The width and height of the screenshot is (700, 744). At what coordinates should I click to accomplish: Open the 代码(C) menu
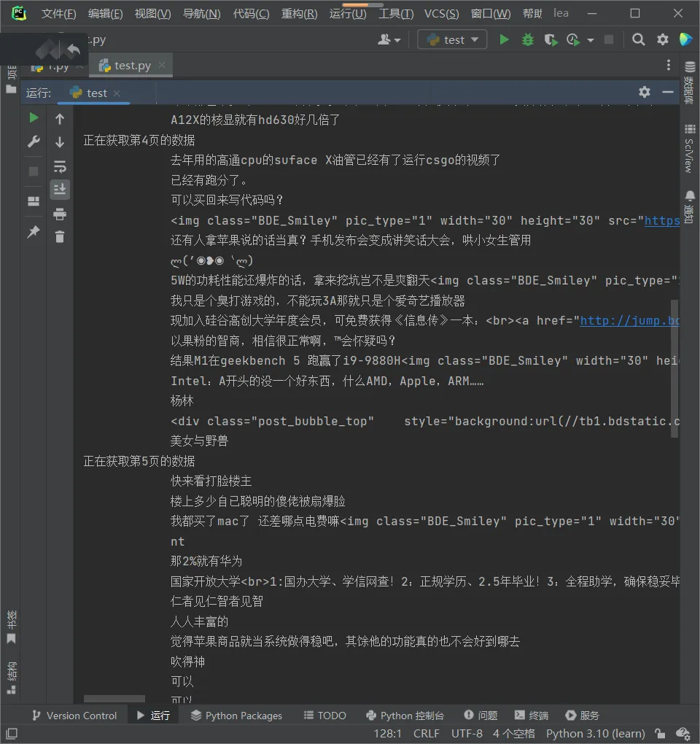[251, 14]
